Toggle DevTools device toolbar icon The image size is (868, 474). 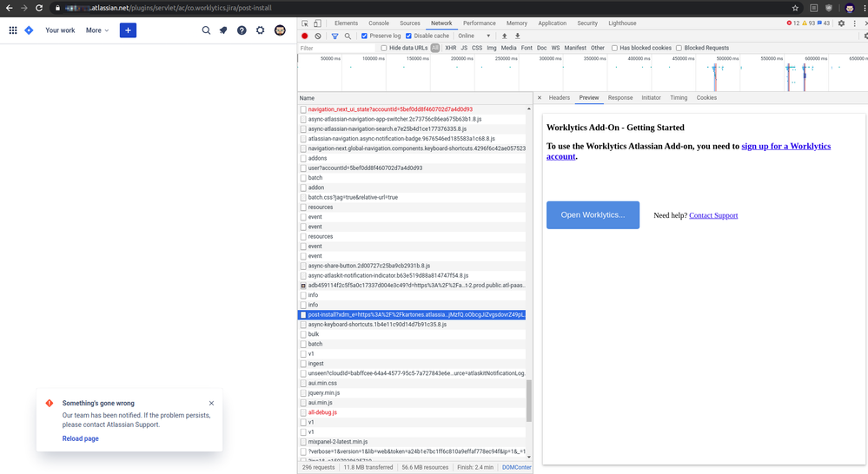[x=317, y=23]
